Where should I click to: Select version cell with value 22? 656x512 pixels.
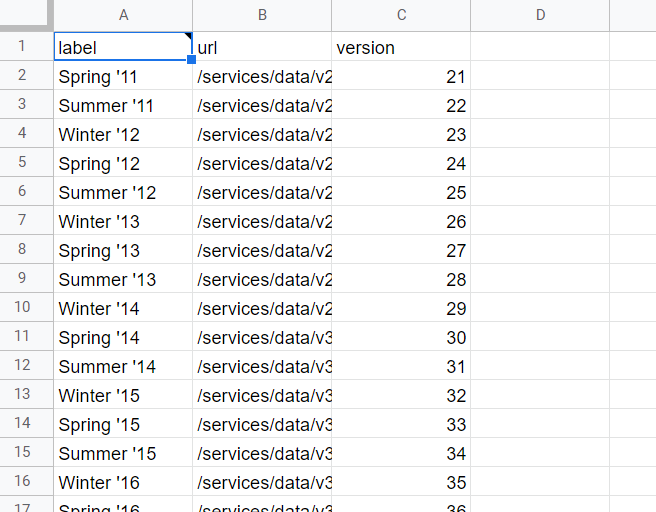pos(401,104)
